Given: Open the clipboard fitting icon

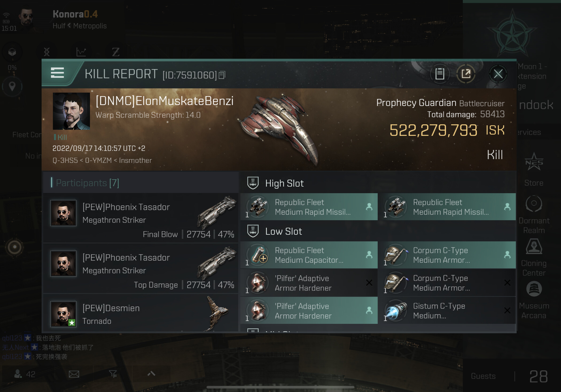Looking at the screenshot, I should pyautogui.click(x=440, y=74).
